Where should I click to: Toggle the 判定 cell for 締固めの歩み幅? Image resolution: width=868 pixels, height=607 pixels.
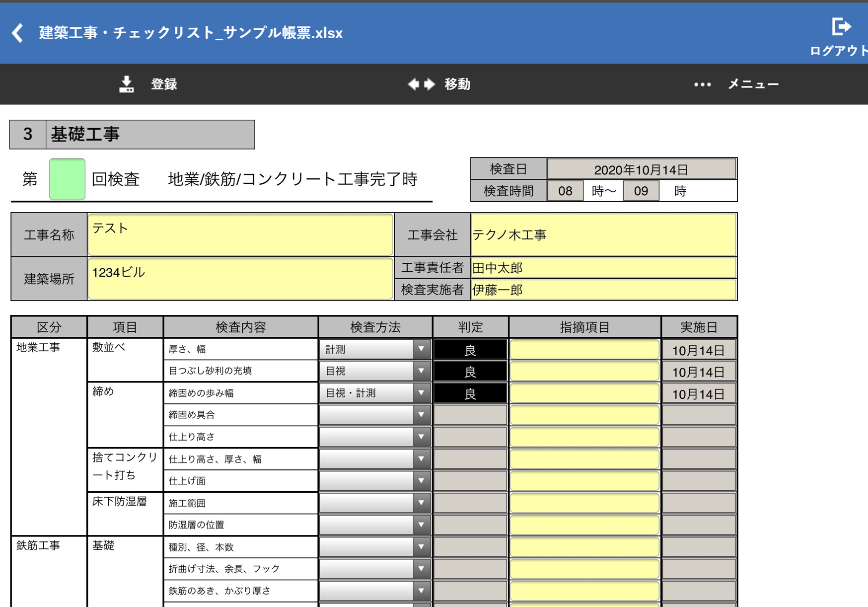point(470,394)
